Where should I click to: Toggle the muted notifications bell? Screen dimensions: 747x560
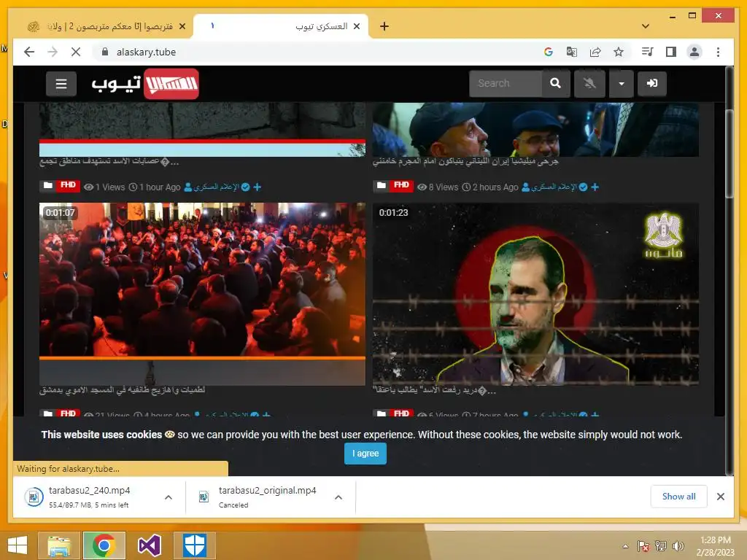point(589,83)
